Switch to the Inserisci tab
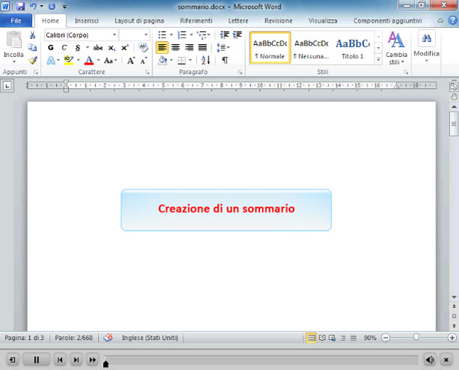Screen dimensions: 459x370 point(87,21)
